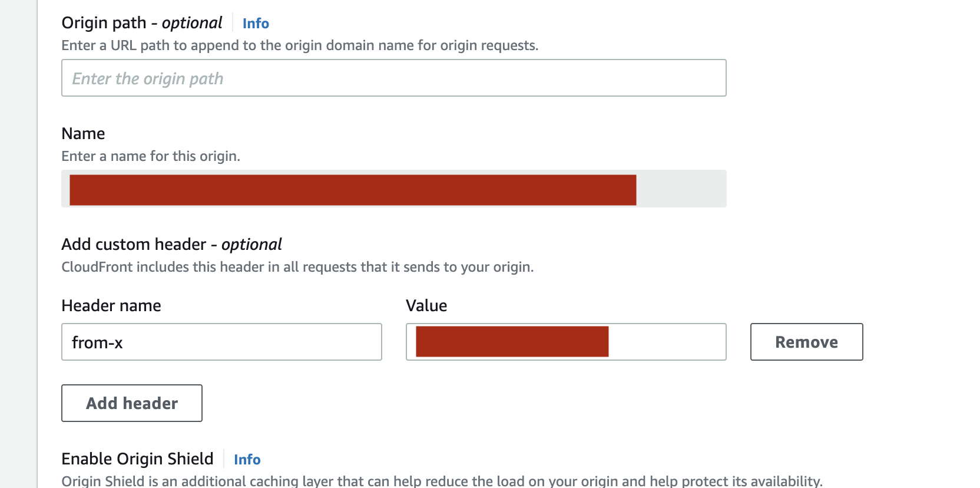Click the Origin path input field
This screenshot has height=488, width=980.
click(393, 78)
